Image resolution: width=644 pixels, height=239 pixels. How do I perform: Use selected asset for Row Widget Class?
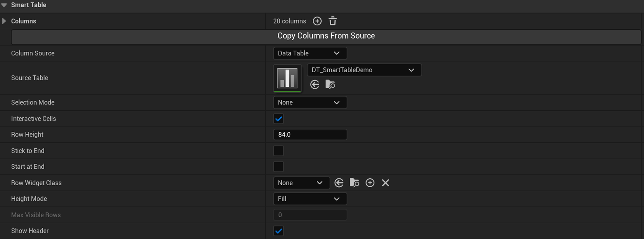tap(339, 183)
